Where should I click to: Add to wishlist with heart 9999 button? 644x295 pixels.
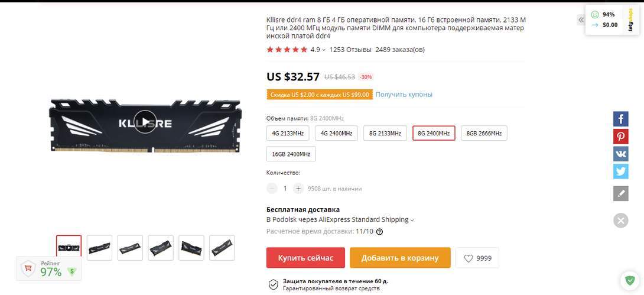(x=477, y=258)
